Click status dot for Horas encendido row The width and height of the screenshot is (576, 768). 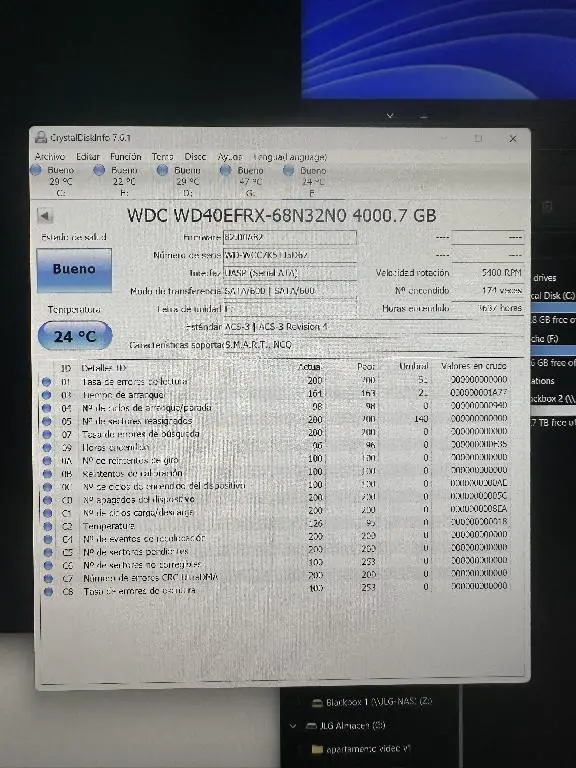pyautogui.click(x=47, y=447)
